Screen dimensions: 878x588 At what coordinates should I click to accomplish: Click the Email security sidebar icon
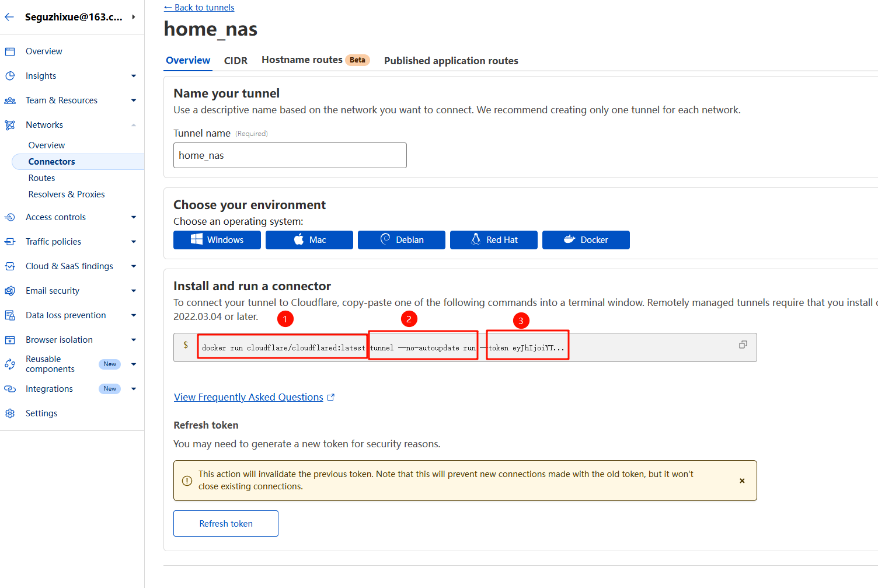point(10,291)
